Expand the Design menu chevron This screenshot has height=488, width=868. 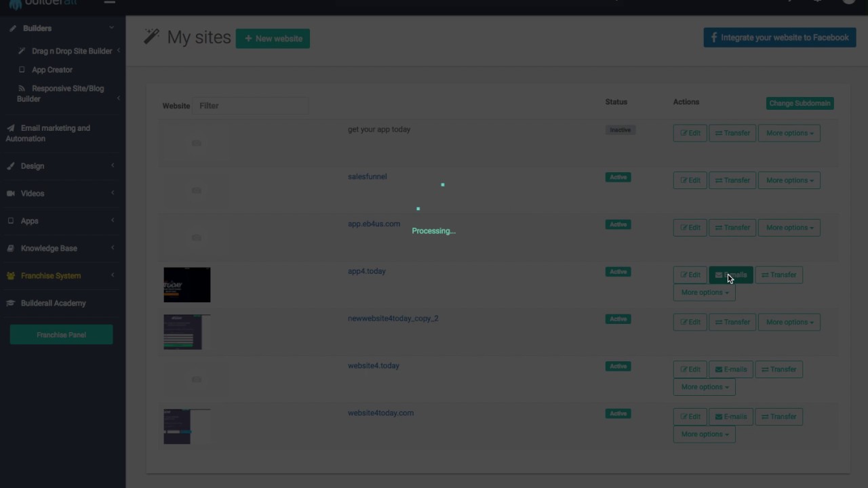click(113, 165)
